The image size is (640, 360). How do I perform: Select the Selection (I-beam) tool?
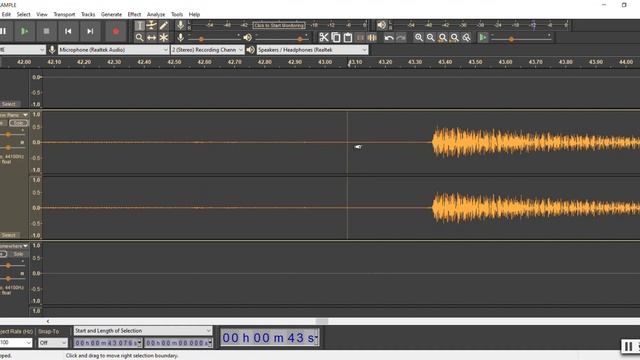(x=140, y=25)
